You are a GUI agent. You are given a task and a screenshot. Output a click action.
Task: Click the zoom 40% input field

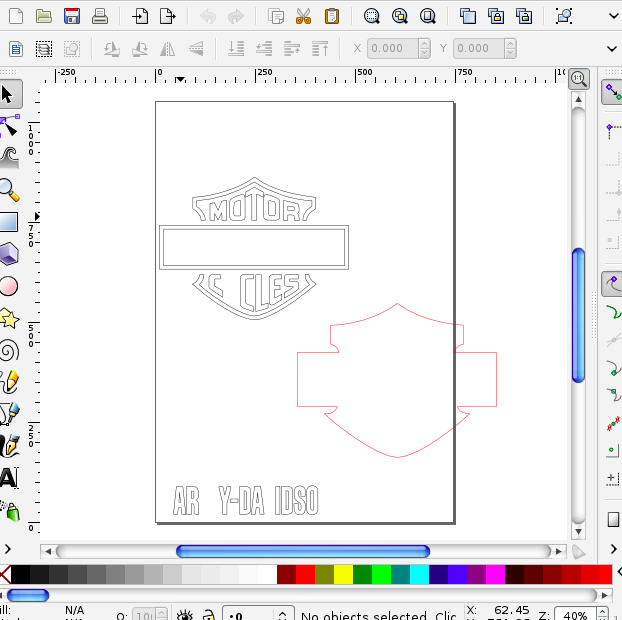pos(576,614)
